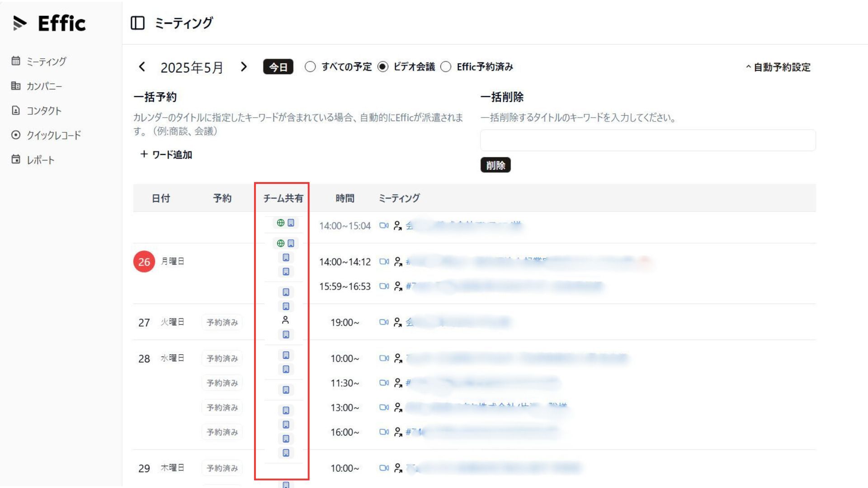Open カンパニー in the sidebar
868x488 pixels.
(x=37, y=86)
